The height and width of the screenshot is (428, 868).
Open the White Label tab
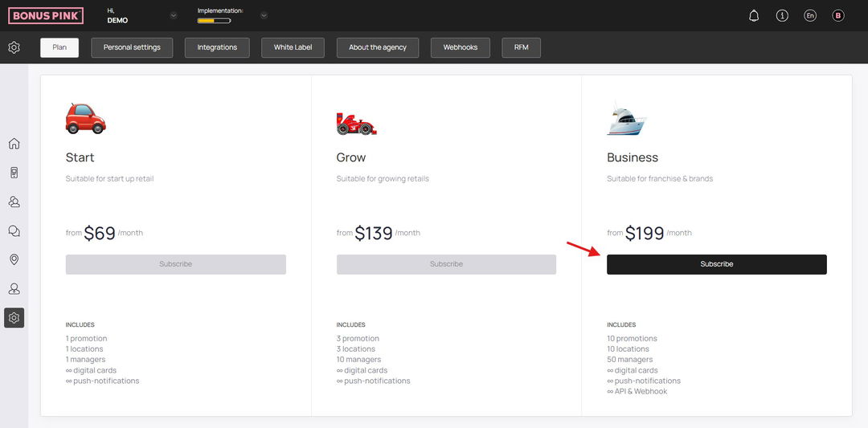point(293,47)
